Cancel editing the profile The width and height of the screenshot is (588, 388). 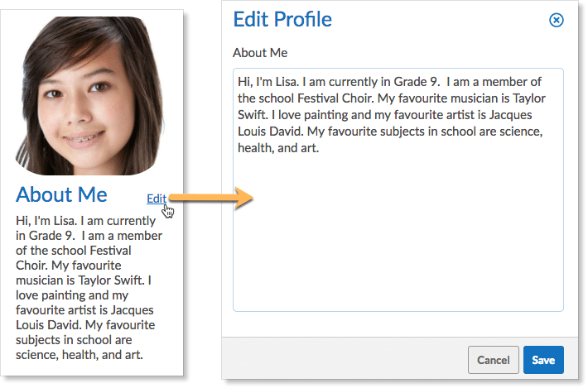(x=493, y=360)
